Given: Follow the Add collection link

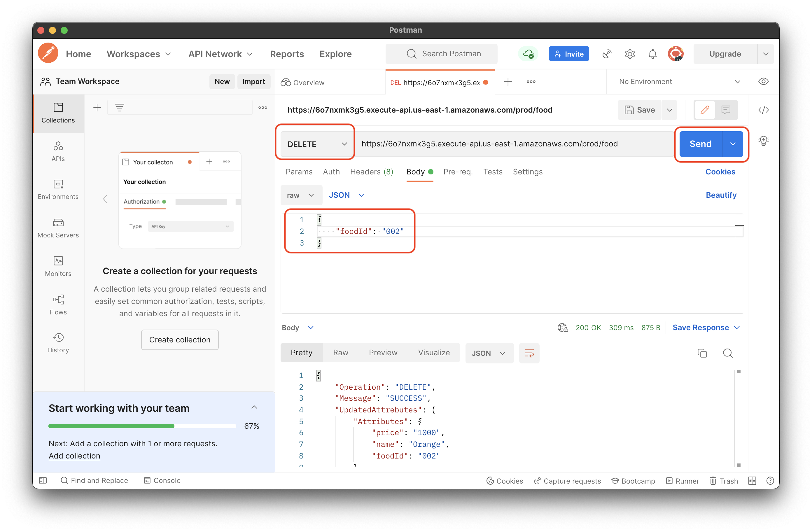Looking at the screenshot, I should (74, 456).
